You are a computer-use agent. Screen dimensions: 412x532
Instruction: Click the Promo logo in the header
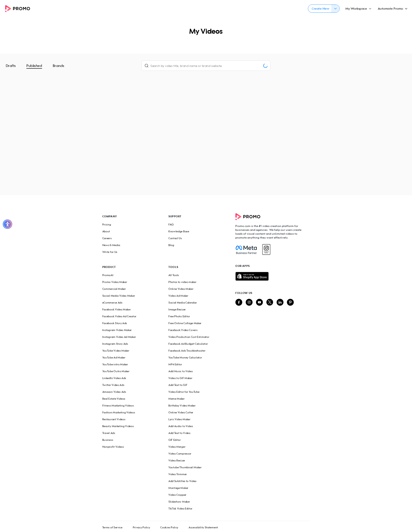coord(18,9)
